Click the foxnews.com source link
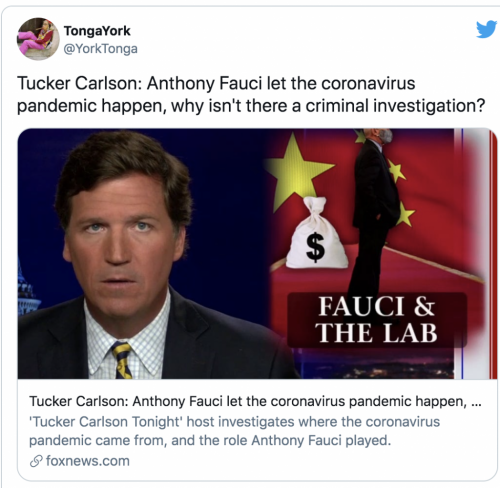Viewport: 500px width, 488px height. pos(88,461)
